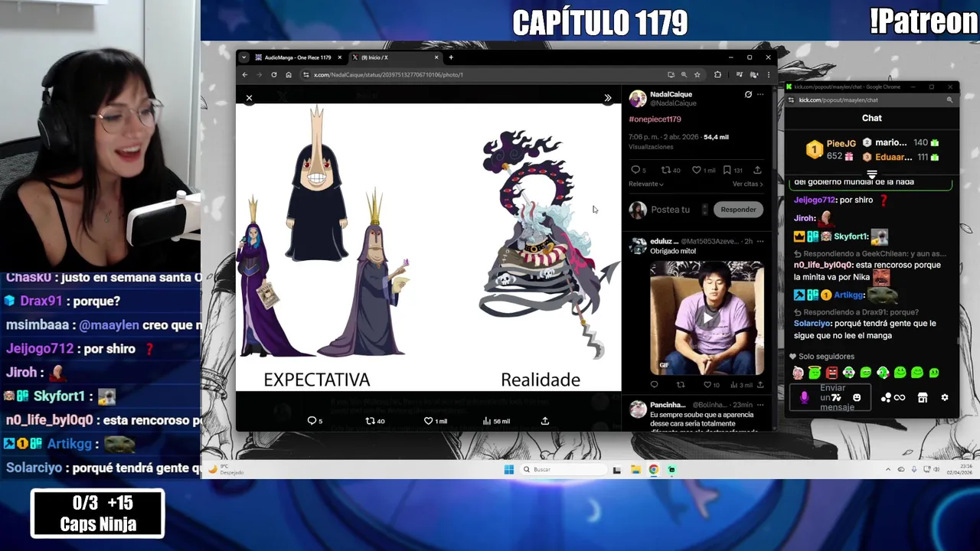
Task: Like the photo using the heart icon below it
Action: 429,421
